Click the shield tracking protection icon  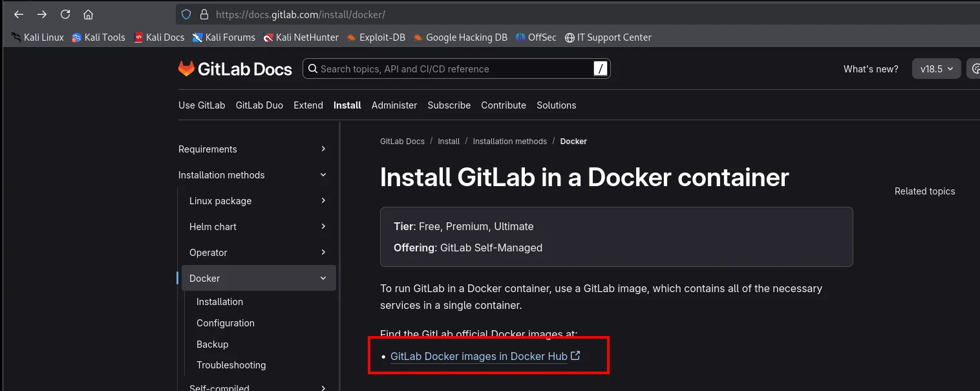186,14
